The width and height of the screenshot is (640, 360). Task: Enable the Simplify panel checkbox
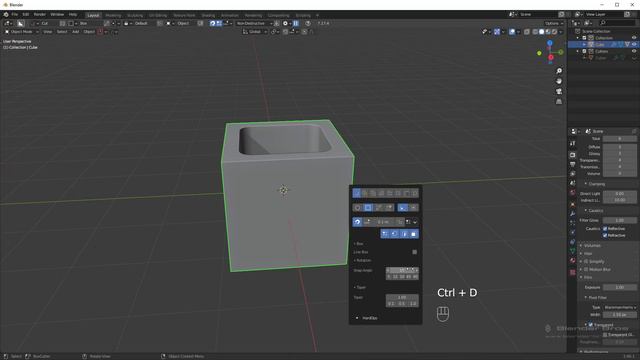(586, 261)
